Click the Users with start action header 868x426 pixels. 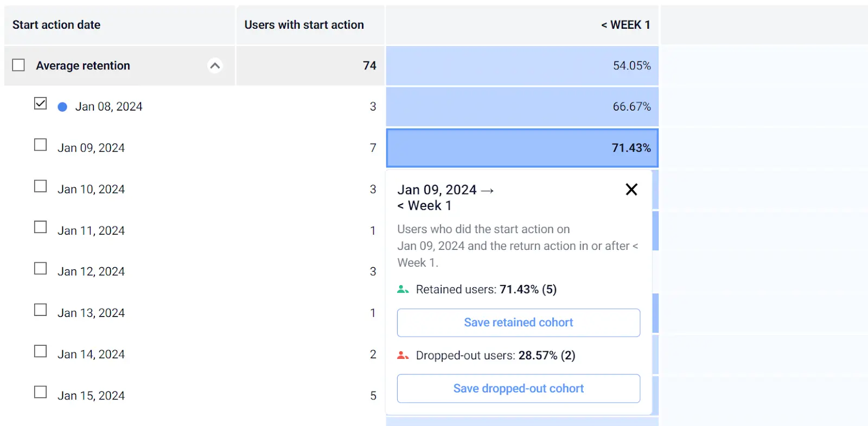304,25
